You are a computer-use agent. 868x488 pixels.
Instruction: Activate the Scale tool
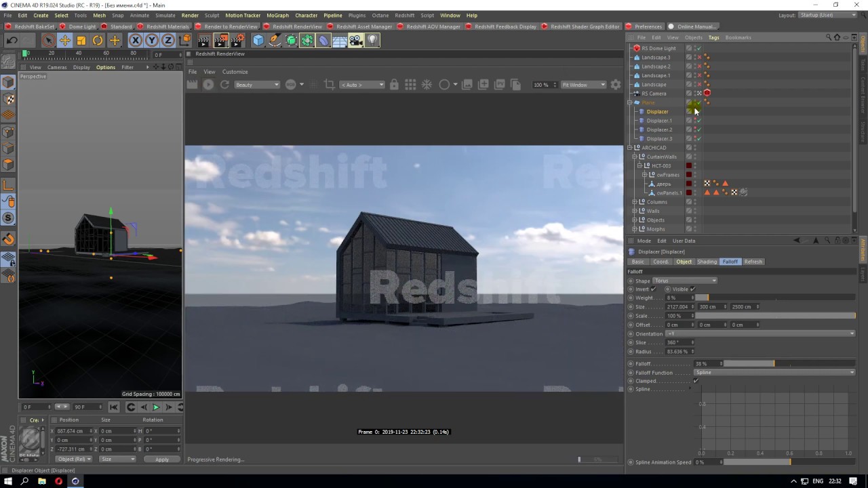(81, 41)
